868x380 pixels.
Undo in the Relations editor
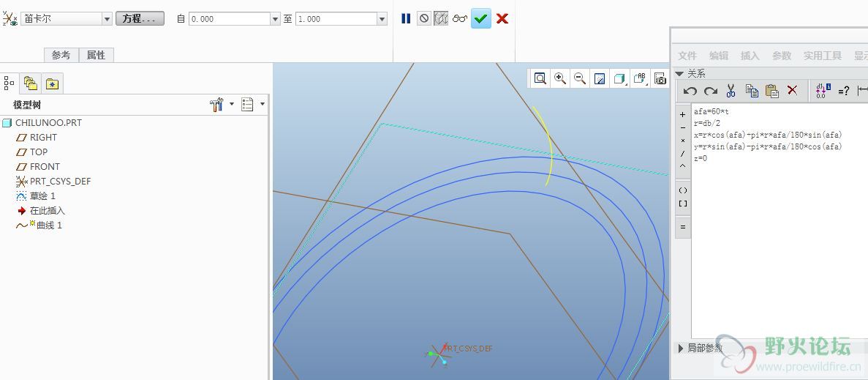(690, 91)
